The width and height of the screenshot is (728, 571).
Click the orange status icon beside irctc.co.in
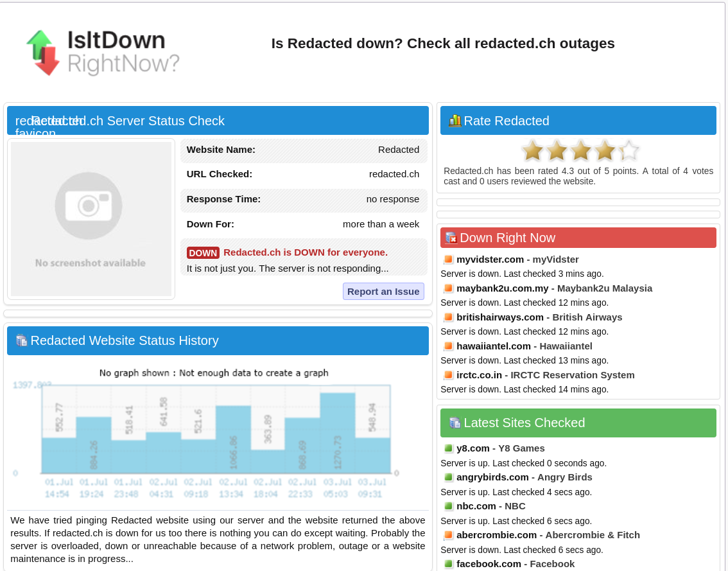point(448,375)
